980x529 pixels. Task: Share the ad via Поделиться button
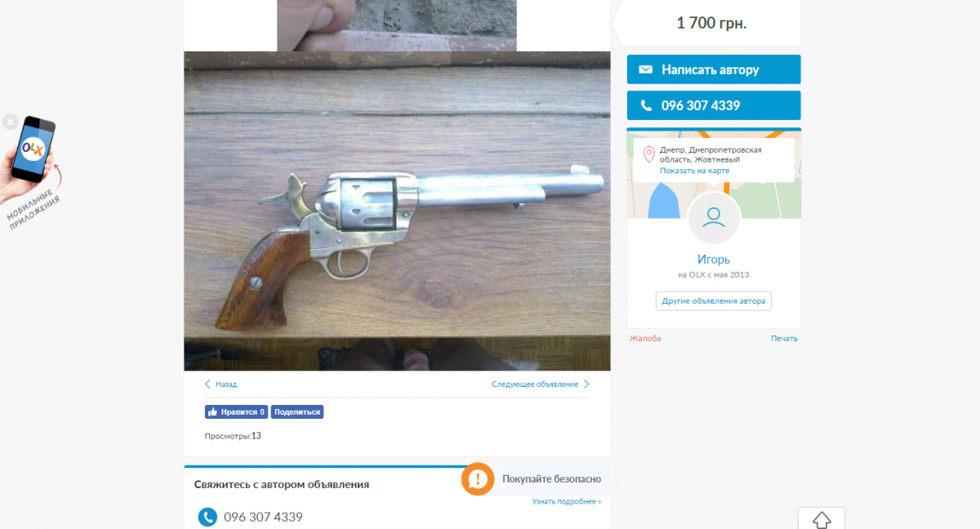[x=297, y=412]
